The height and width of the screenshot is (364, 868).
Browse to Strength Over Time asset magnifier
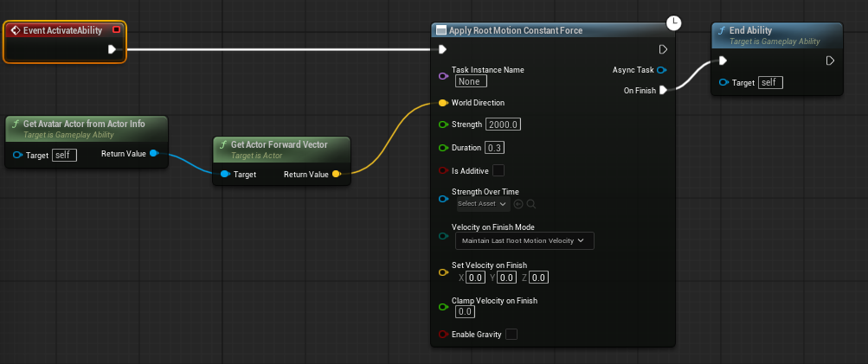(530, 204)
